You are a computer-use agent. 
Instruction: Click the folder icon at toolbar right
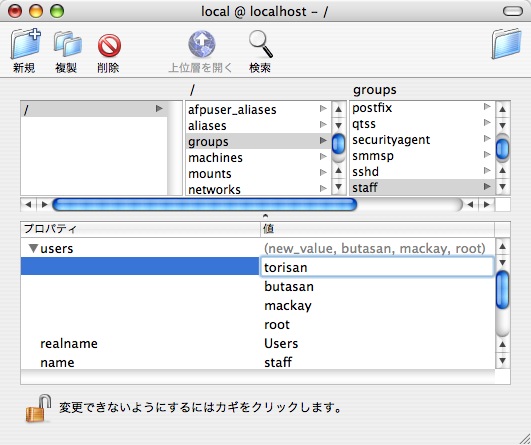tap(506, 44)
